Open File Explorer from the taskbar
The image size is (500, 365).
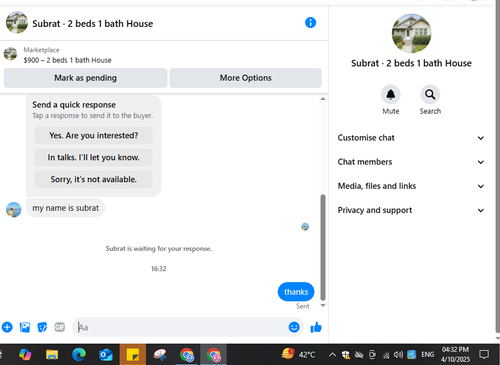(x=52, y=354)
